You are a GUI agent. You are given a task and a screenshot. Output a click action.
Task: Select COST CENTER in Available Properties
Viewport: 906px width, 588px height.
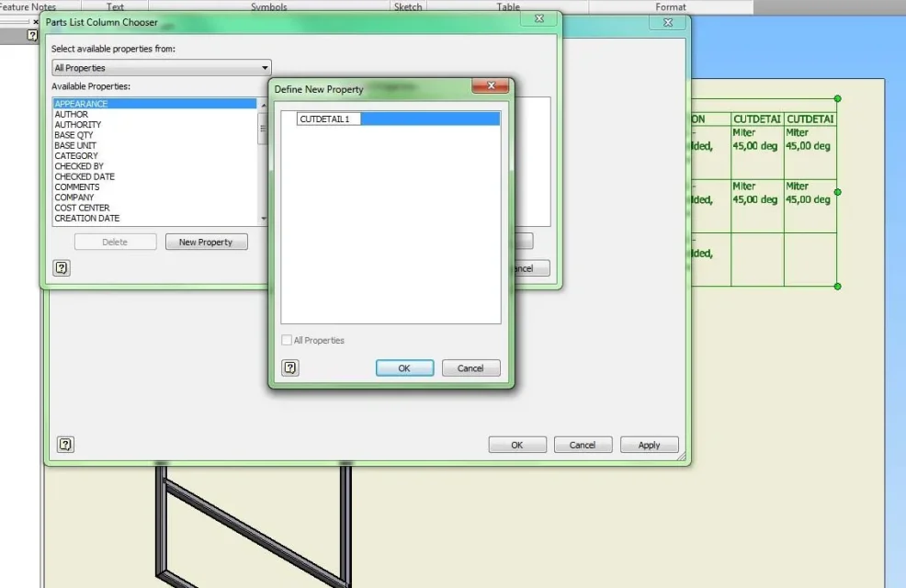click(155, 208)
